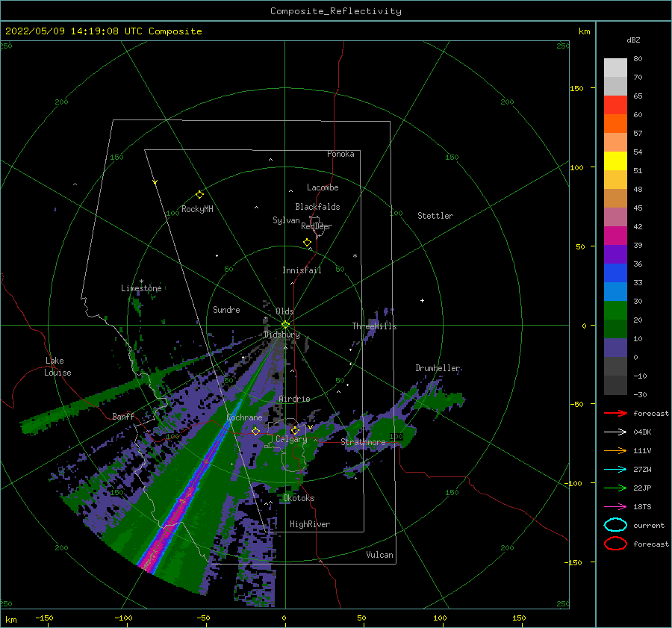The image size is (672, 628).
Task: Click the green 22JP arrow icon
Action: [615, 488]
